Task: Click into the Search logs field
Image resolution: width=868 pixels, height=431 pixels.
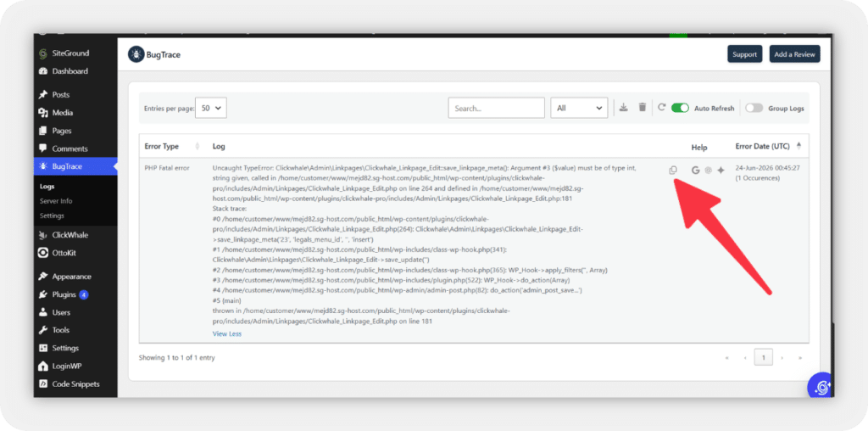Action: 497,108
